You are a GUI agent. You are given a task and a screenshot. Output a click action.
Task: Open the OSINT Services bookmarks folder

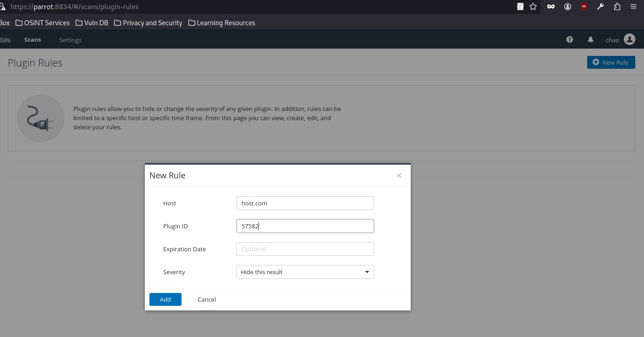(x=43, y=23)
